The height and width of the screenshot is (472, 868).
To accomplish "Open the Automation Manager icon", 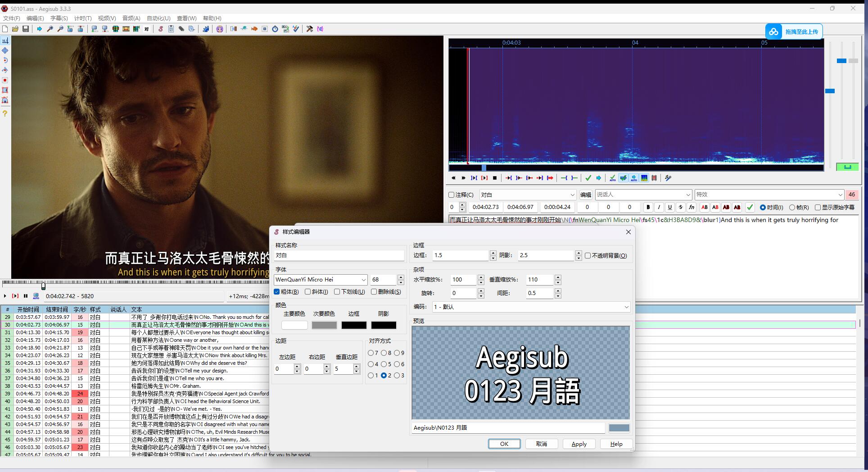I will click(206, 29).
